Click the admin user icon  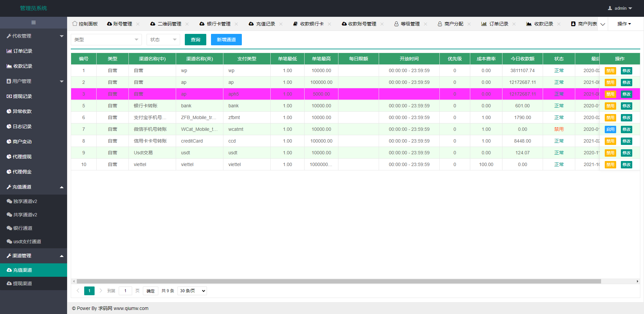tap(610, 8)
